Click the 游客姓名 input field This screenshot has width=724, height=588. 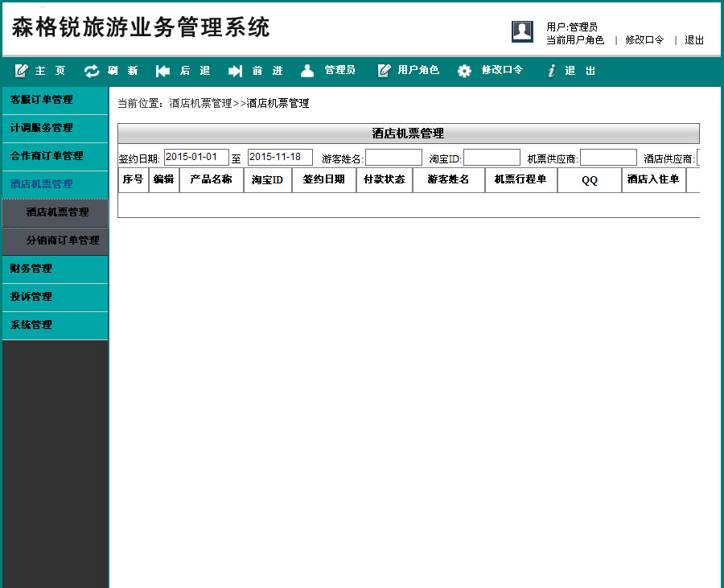[x=393, y=158]
